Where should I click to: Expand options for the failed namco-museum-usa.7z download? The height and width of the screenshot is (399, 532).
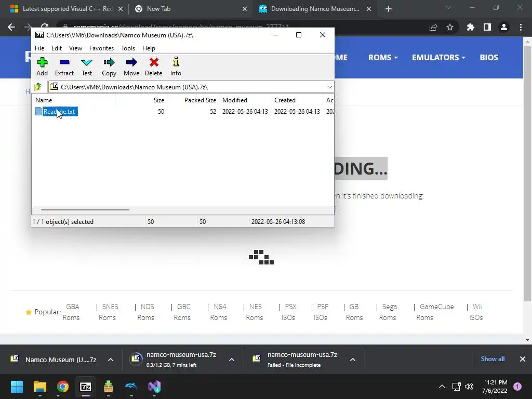click(x=353, y=360)
